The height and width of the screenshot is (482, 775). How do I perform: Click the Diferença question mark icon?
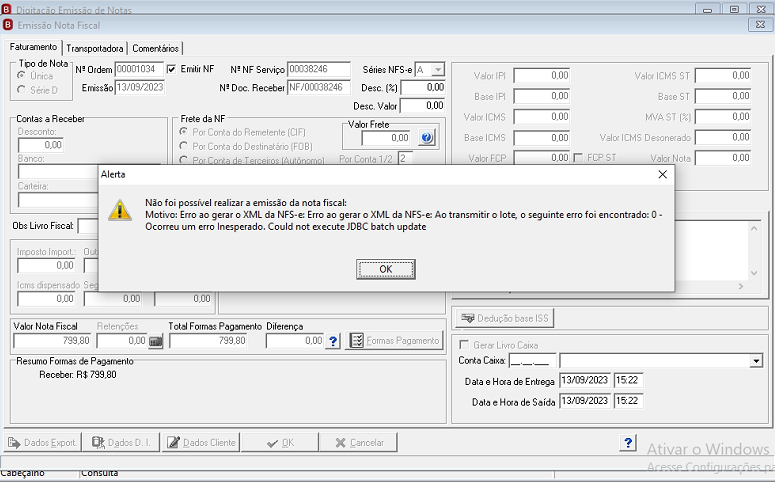pyautogui.click(x=333, y=341)
